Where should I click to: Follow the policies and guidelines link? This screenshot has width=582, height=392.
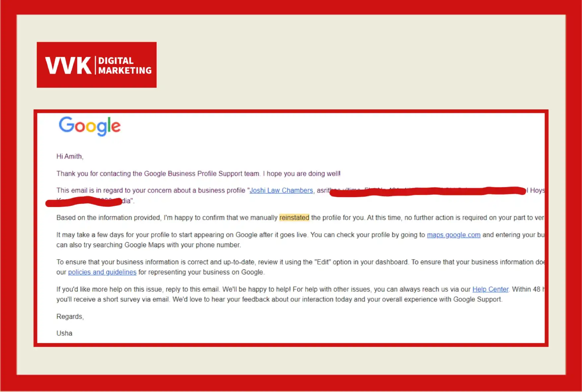click(x=102, y=272)
